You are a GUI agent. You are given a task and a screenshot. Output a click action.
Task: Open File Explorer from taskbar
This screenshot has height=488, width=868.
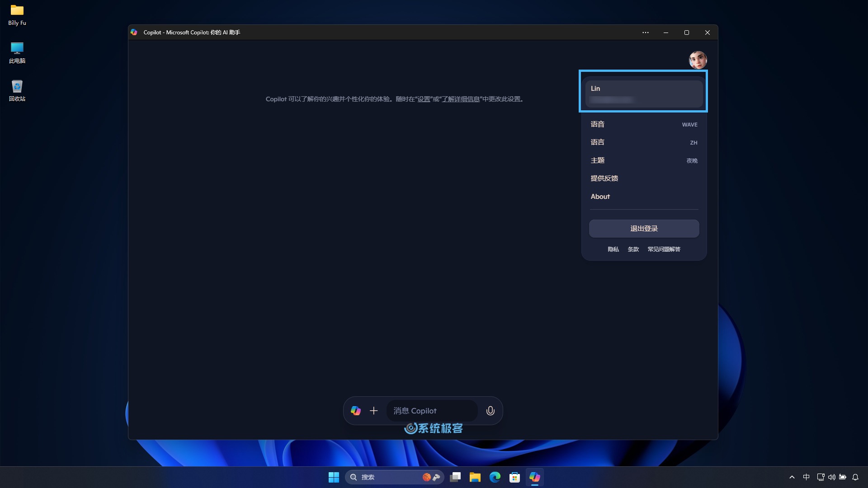click(x=475, y=477)
